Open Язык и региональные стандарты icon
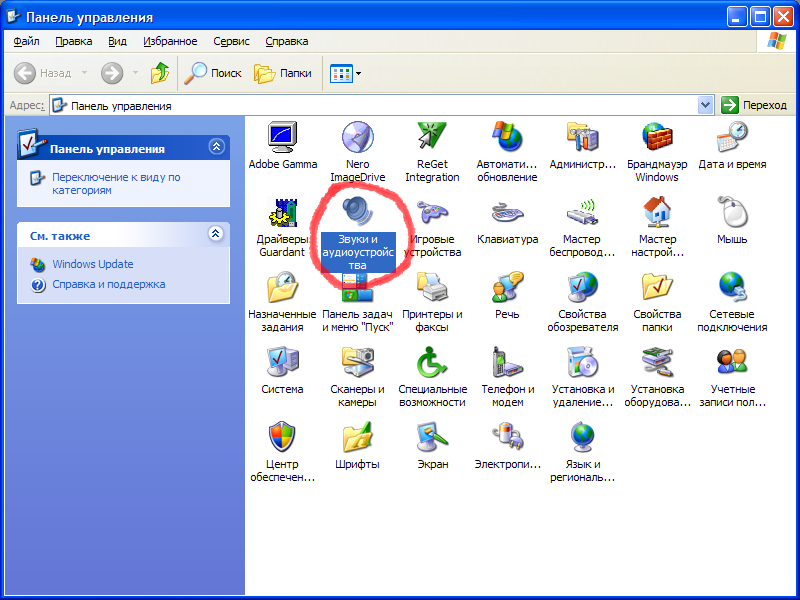800x600 pixels. (x=582, y=437)
